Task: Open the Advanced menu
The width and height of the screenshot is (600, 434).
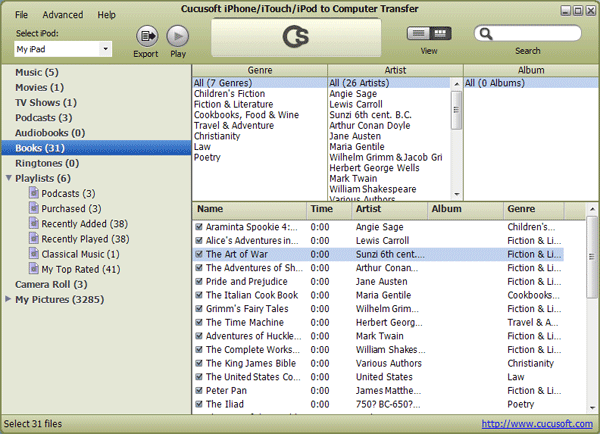Action: point(63,15)
